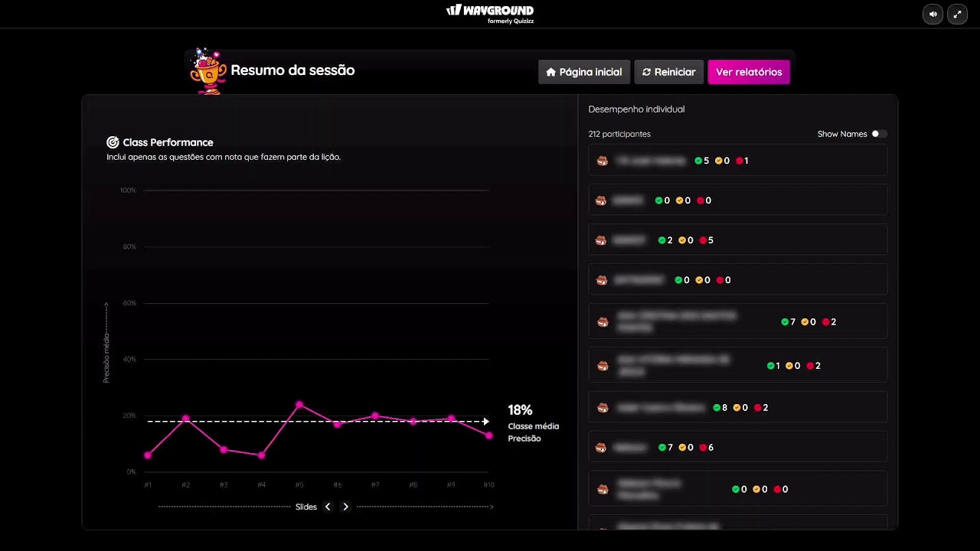Viewport: 980px width, 551px height.
Task: Select avatar of participant with scores 2, 0, 5
Action: pos(602,240)
